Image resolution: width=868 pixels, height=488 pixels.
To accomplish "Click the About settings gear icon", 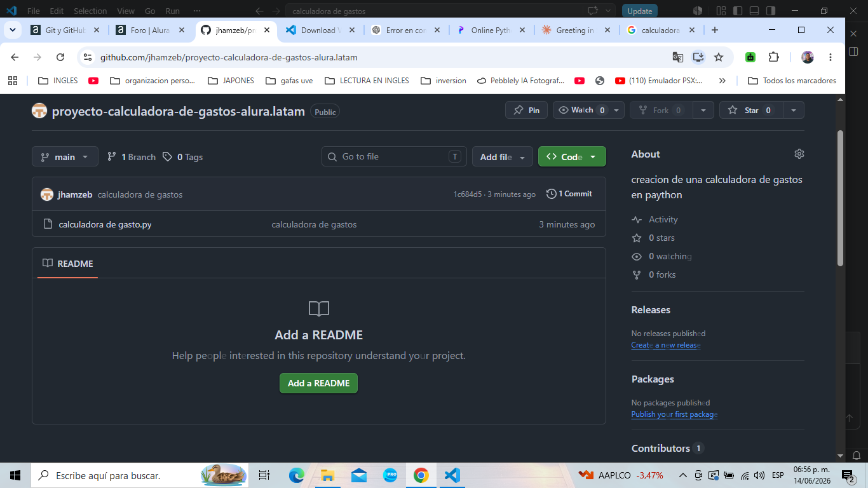I will coord(799,154).
